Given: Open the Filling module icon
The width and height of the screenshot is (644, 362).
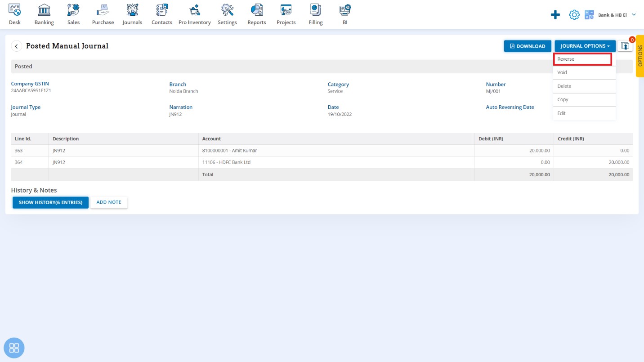Looking at the screenshot, I should [316, 14].
